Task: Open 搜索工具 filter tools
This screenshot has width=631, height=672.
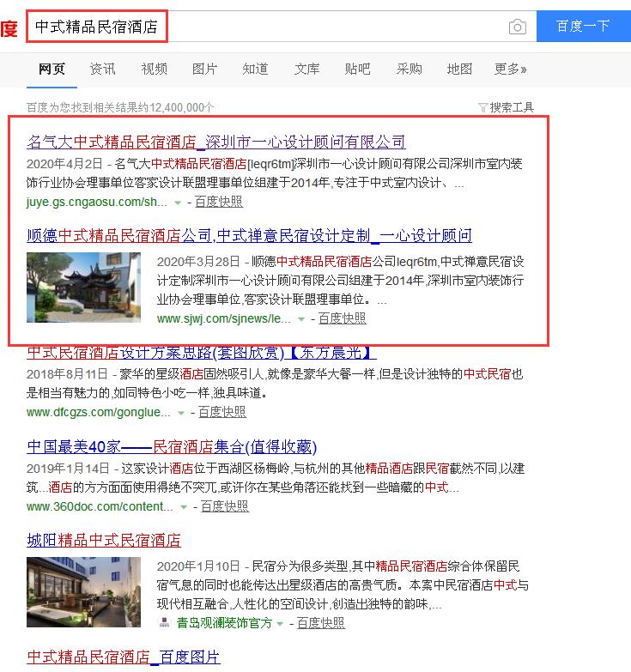Action: click(507, 107)
